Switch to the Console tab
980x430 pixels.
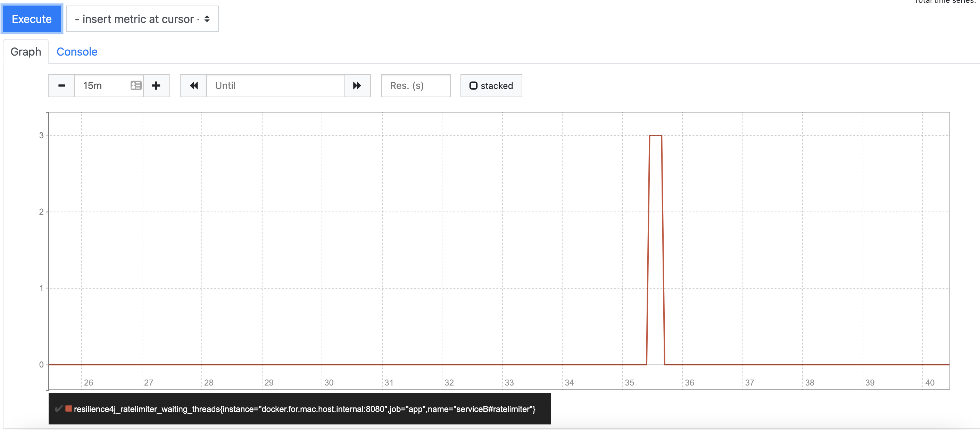click(77, 52)
